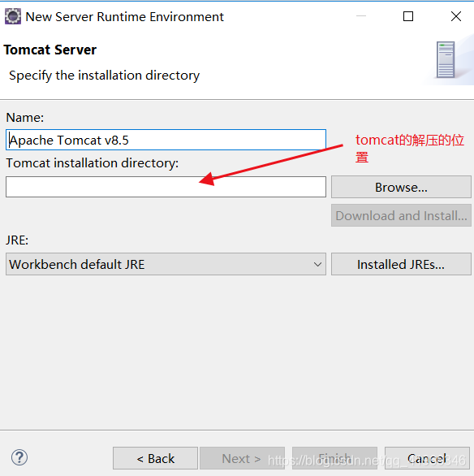Image resolution: width=474 pixels, height=476 pixels.
Task: Close the New Server Runtime Environment dialog
Action: [456, 16]
